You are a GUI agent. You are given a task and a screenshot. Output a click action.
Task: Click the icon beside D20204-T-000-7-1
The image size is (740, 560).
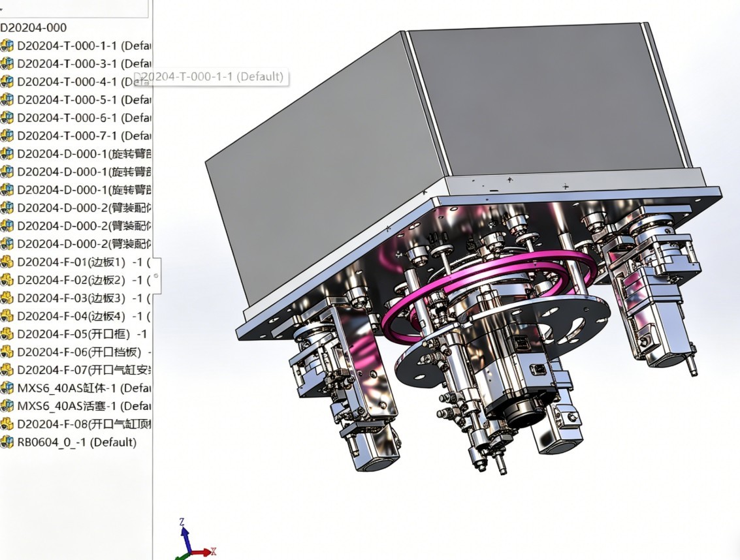click(7, 136)
